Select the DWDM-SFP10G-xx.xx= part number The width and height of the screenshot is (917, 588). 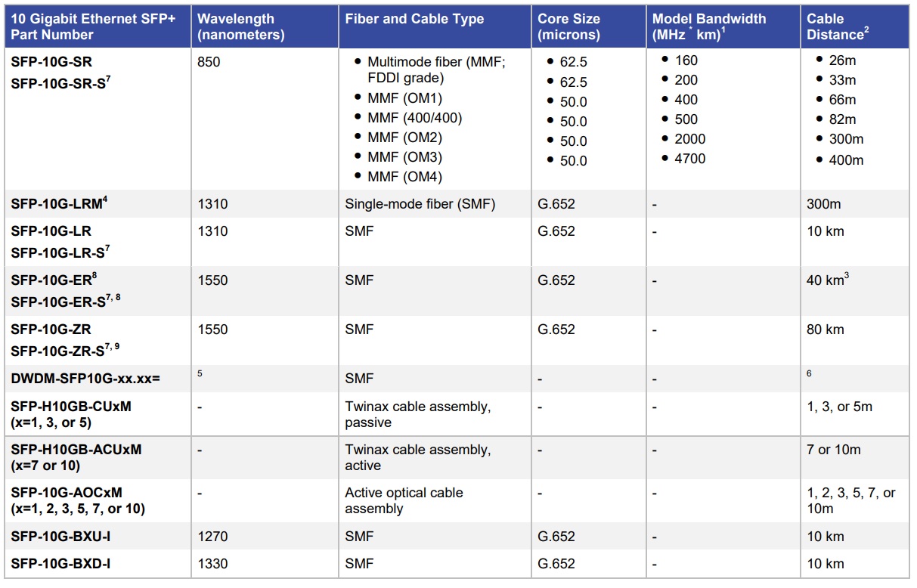pyautogui.click(x=85, y=379)
